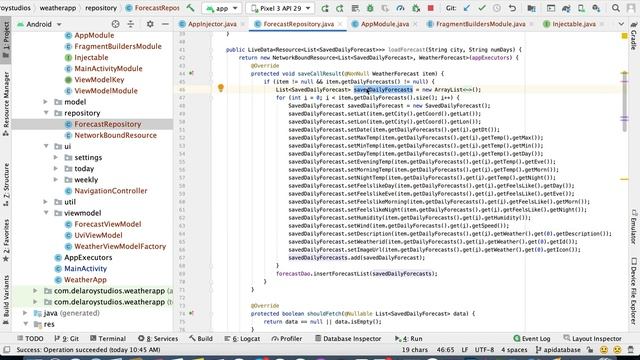Image resolution: width=640 pixels, height=360 pixels.
Task: Switch to AppModule.java tab
Action: [385, 24]
